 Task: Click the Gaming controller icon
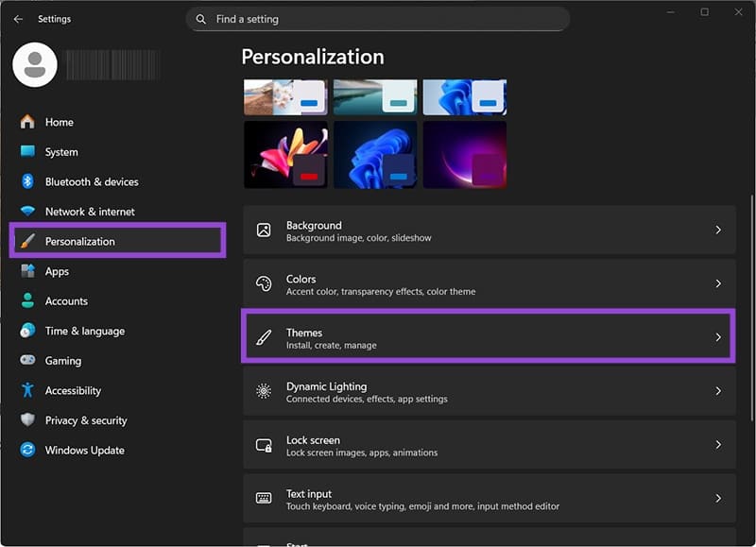[27, 360]
